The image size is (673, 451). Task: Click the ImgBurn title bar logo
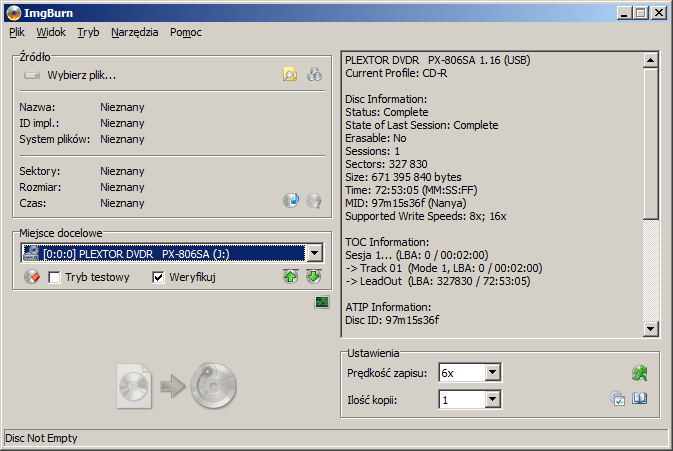pyautogui.click(x=14, y=13)
